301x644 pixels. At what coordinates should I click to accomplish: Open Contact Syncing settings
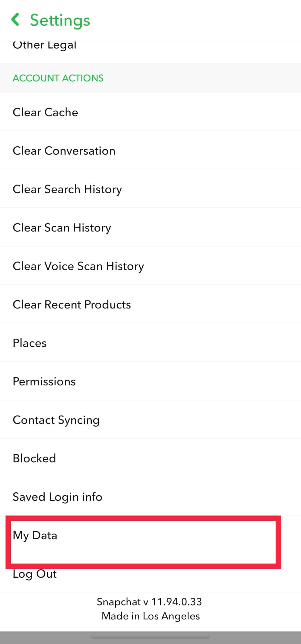click(x=56, y=420)
